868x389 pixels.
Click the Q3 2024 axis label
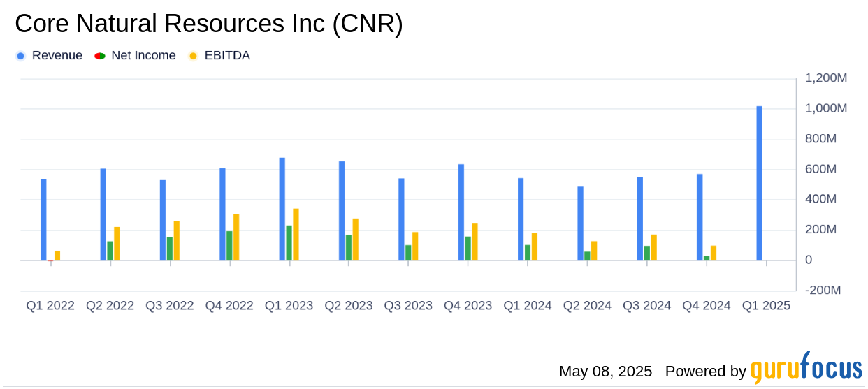point(646,306)
